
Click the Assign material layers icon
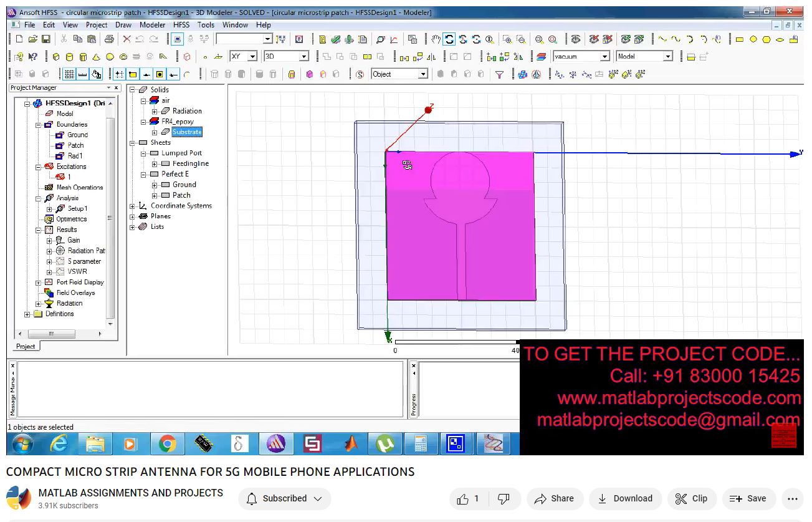[x=541, y=57]
